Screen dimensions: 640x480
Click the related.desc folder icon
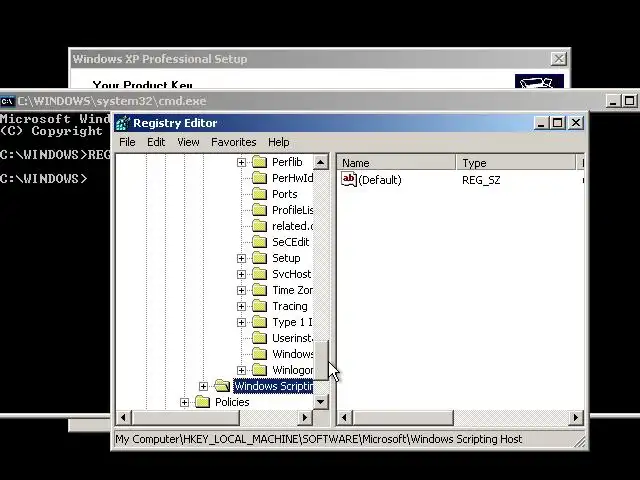[259, 226]
